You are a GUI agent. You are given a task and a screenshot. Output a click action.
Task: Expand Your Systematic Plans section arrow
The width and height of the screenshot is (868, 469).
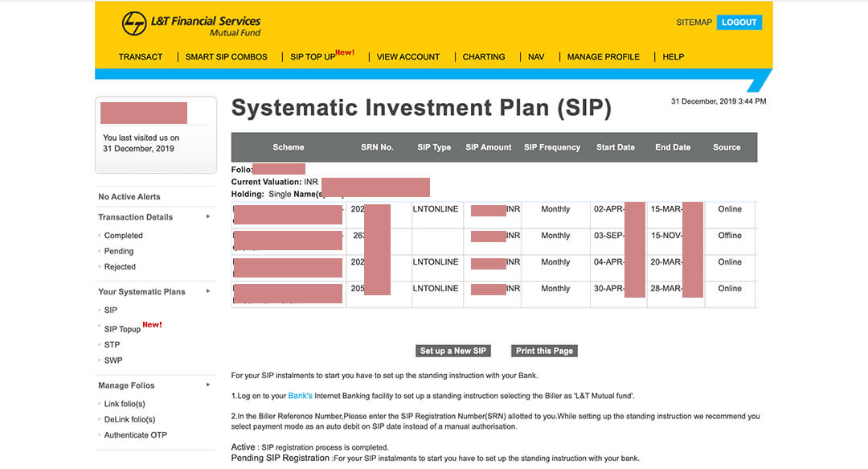click(208, 291)
